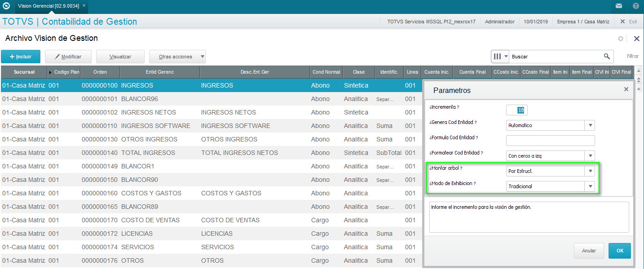Click the Administrador label in the header
The height and width of the screenshot is (269, 644).
(x=500, y=22)
